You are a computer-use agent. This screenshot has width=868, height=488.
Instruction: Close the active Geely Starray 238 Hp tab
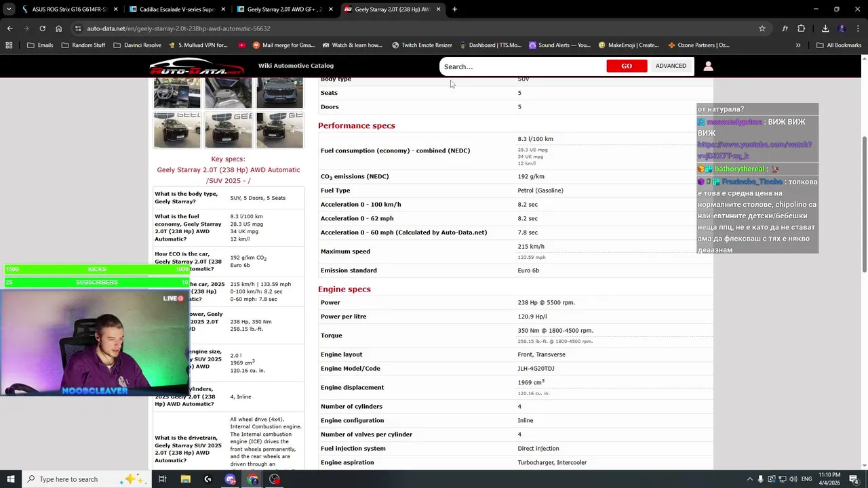tap(438, 9)
